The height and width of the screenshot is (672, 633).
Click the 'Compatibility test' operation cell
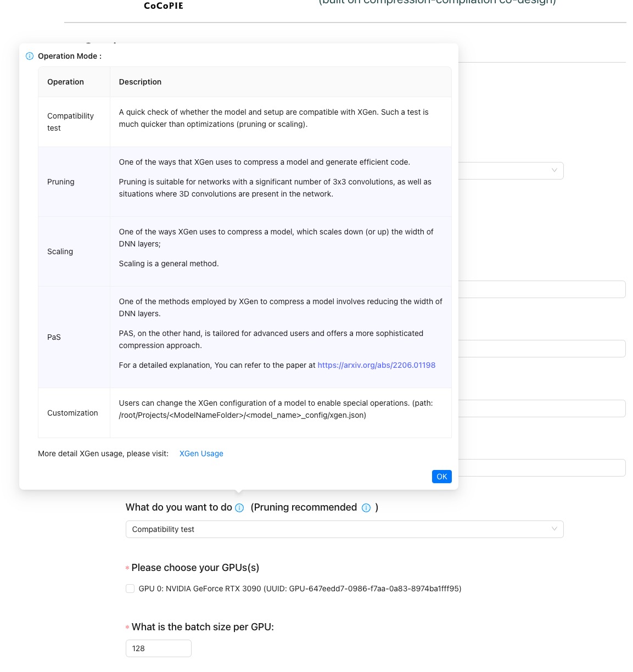[x=74, y=122]
